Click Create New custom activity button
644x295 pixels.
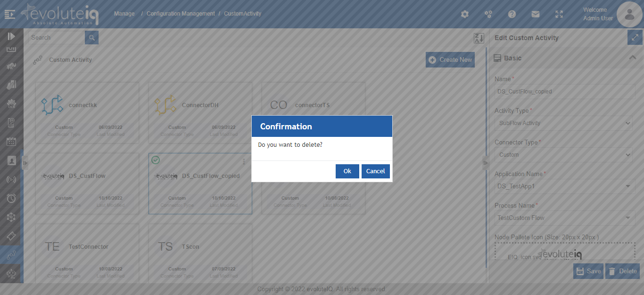(450, 59)
